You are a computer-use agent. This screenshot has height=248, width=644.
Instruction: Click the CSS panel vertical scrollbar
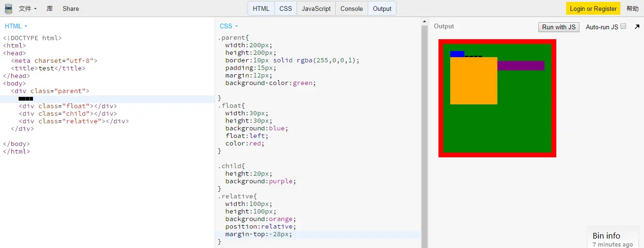coord(424,137)
